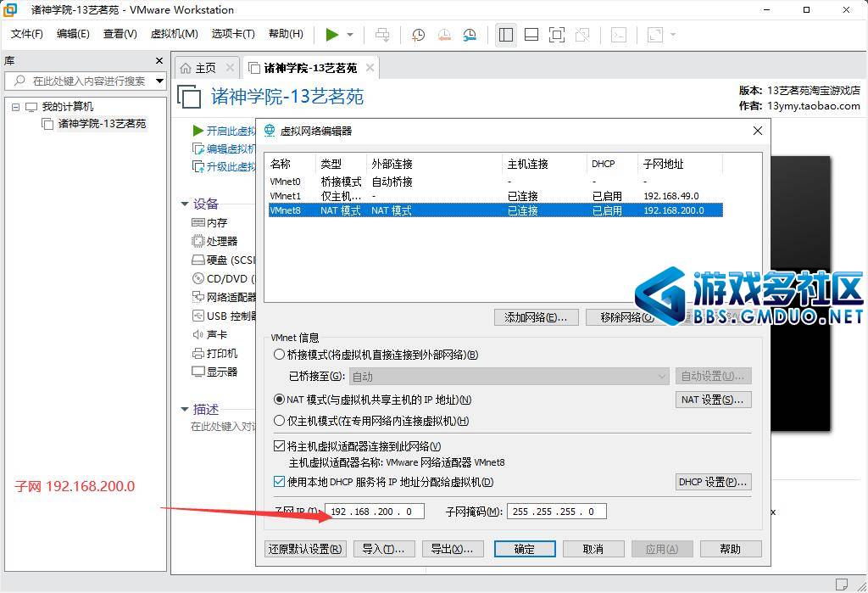Toggle the library sidebar view icon
Viewport: 868px width, 593px height.
point(506,35)
